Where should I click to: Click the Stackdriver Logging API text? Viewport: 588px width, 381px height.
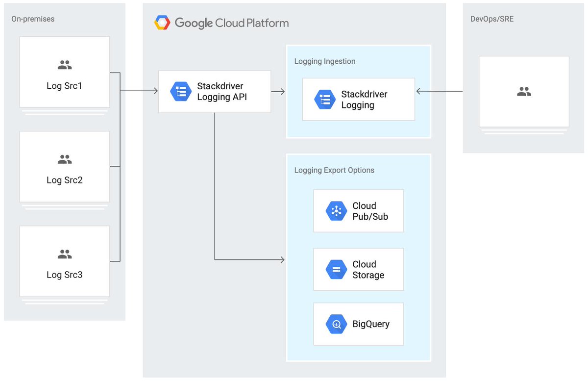pos(222,91)
